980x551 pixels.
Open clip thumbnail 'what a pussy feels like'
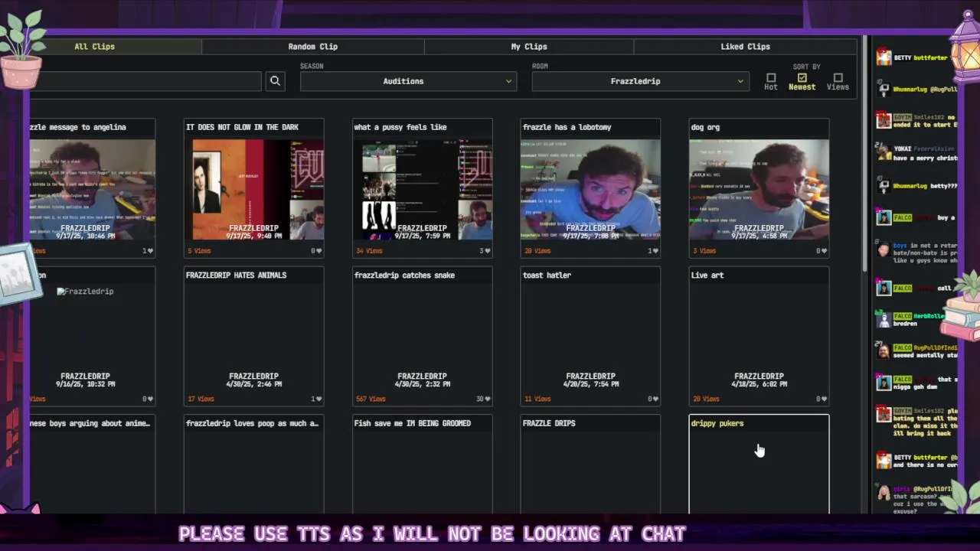point(423,189)
